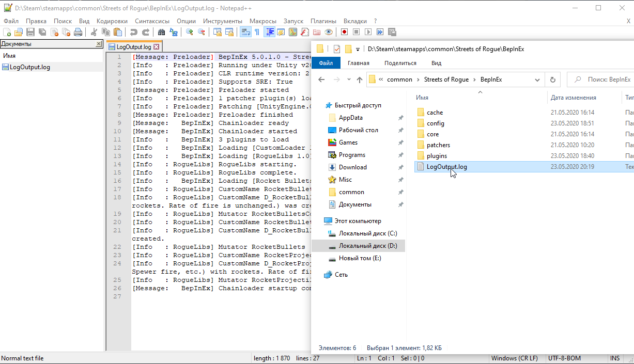The image size is (634, 364).
Task: Click the Close document toolbar icon
Action: click(x=55, y=32)
